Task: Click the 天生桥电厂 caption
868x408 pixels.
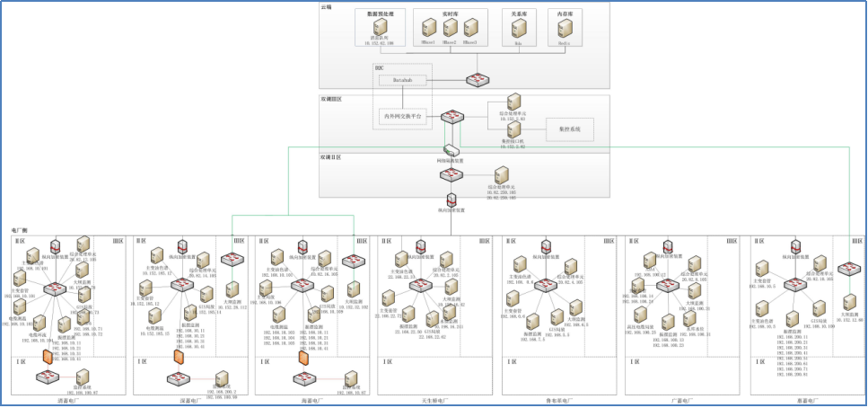Action: 434,400
